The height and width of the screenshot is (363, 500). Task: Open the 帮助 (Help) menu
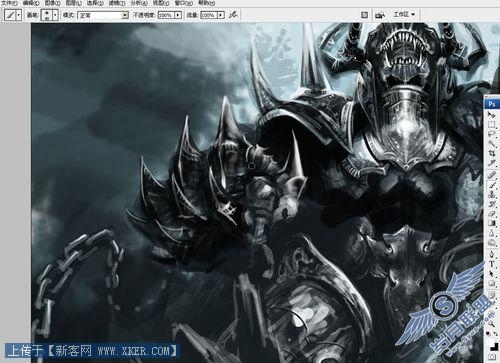pyautogui.click(x=206, y=3)
